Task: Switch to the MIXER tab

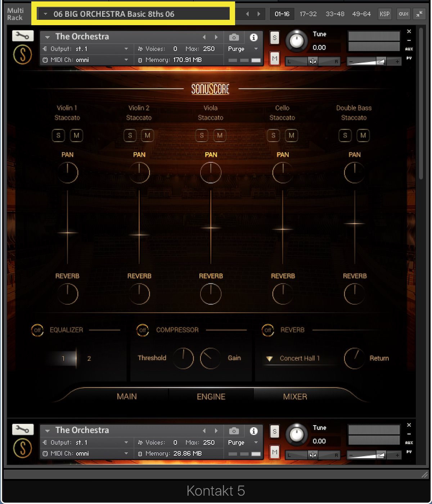Action: pyautogui.click(x=295, y=396)
